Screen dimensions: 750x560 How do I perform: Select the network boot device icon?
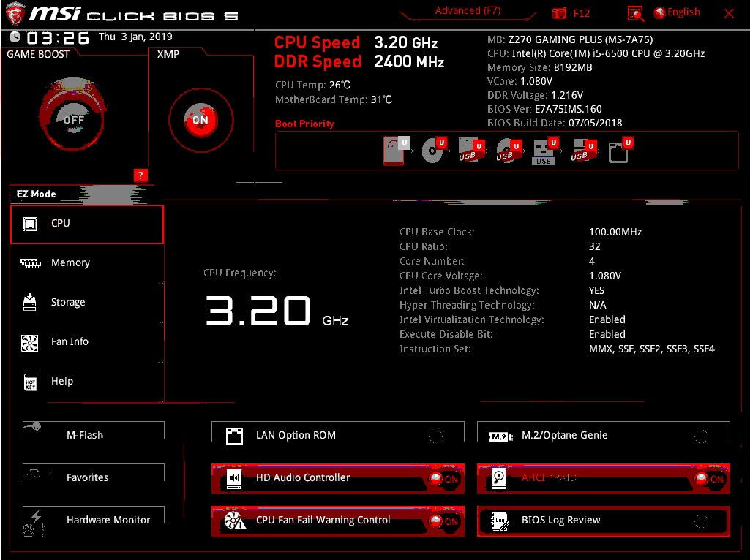click(x=620, y=151)
